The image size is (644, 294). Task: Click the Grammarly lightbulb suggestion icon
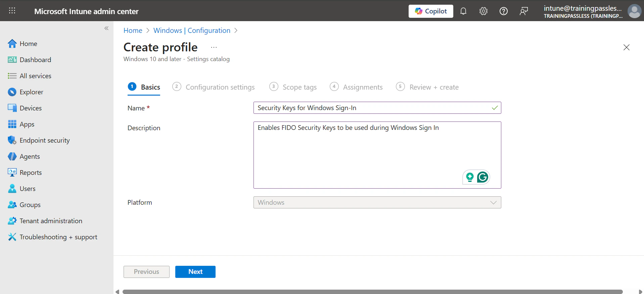click(470, 177)
